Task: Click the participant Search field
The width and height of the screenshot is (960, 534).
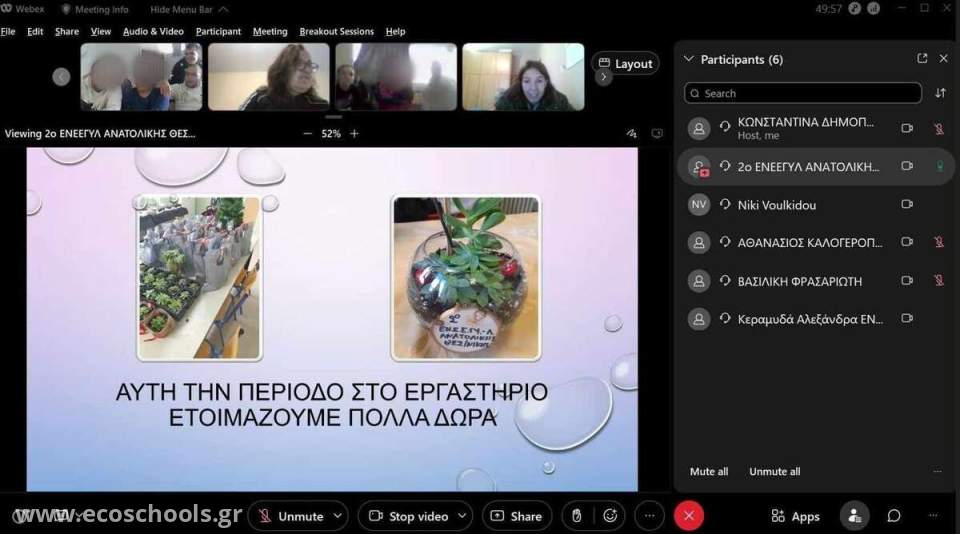Action: coord(803,93)
